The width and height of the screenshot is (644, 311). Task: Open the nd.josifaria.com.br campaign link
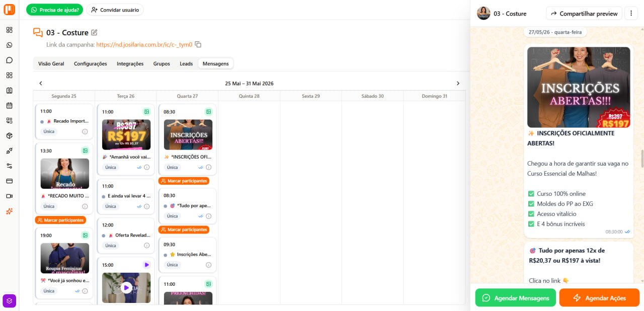pos(144,44)
